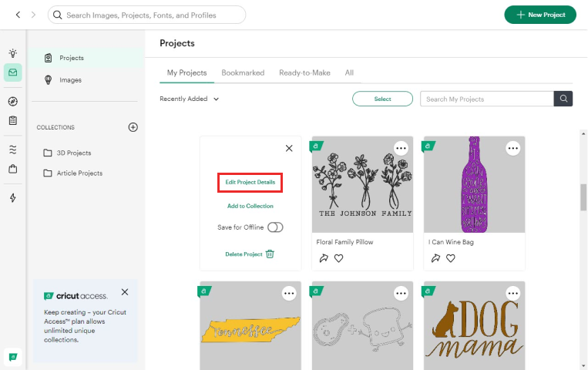588x370 pixels.
Task: Click trash icon to delete project
Action: click(270, 254)
